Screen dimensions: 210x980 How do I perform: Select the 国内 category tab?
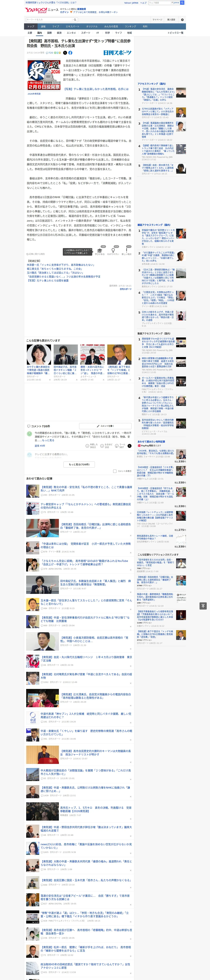pyautogui.click(x=40, y=33)
